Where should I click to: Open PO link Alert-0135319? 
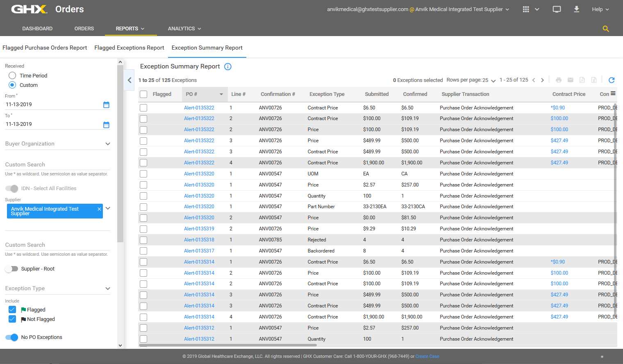tap(199, 229)
